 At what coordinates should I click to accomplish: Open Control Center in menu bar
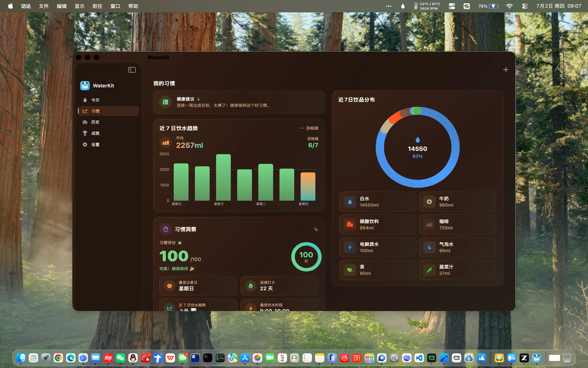[x=525, y=6]
